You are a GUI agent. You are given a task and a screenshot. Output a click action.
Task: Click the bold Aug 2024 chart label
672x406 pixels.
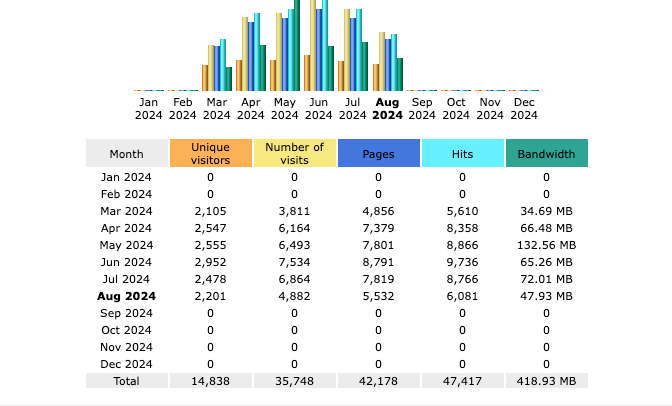click(x=387, y=108)
